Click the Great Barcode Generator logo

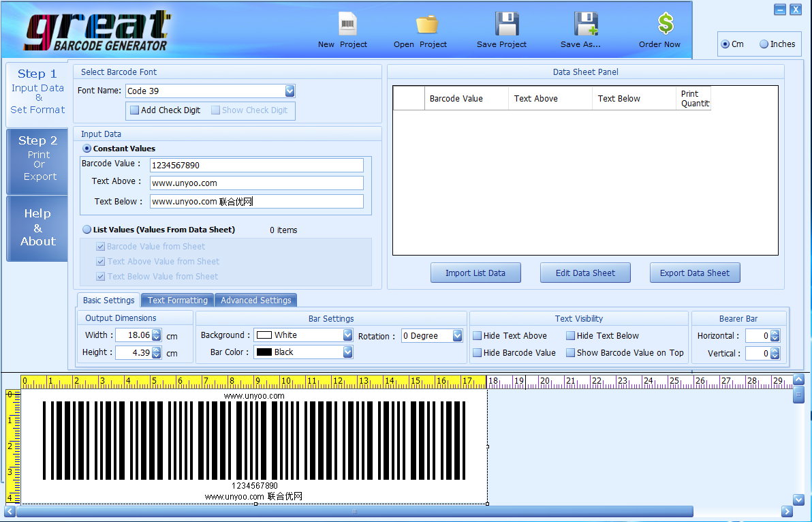pos(97,31)
